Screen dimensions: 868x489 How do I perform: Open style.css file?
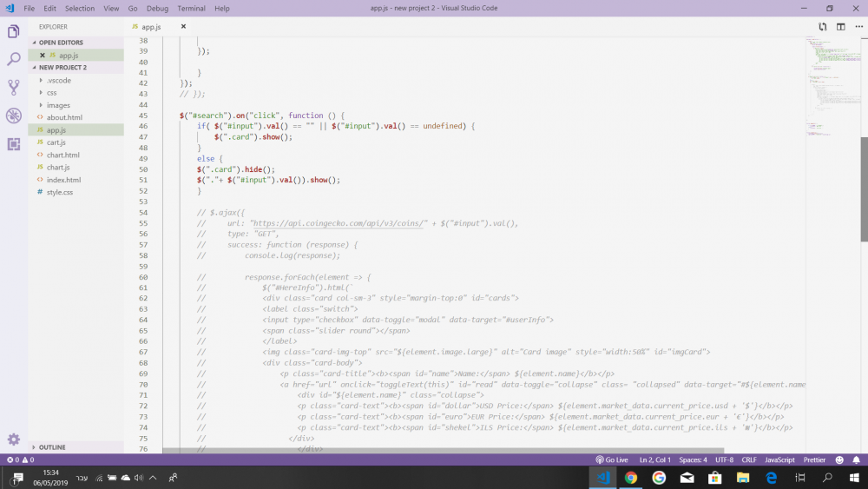click(76, 192)
